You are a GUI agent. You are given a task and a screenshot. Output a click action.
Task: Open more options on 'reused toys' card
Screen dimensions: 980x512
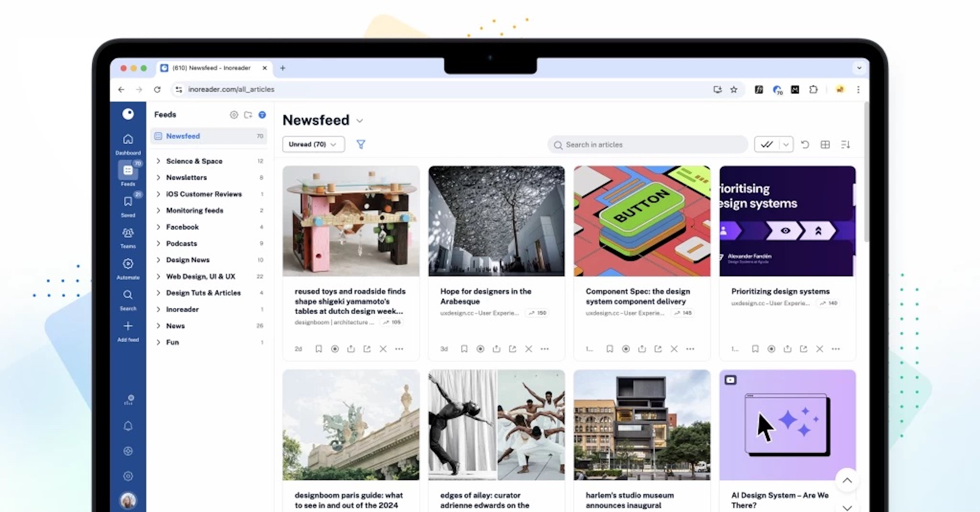[x=399, y=349]
